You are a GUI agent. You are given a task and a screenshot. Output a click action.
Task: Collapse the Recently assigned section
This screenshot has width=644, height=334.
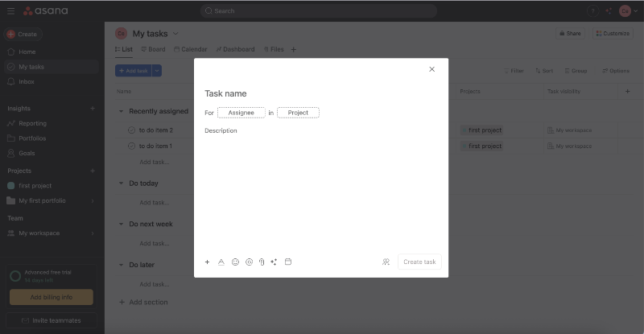pos(122,111)
